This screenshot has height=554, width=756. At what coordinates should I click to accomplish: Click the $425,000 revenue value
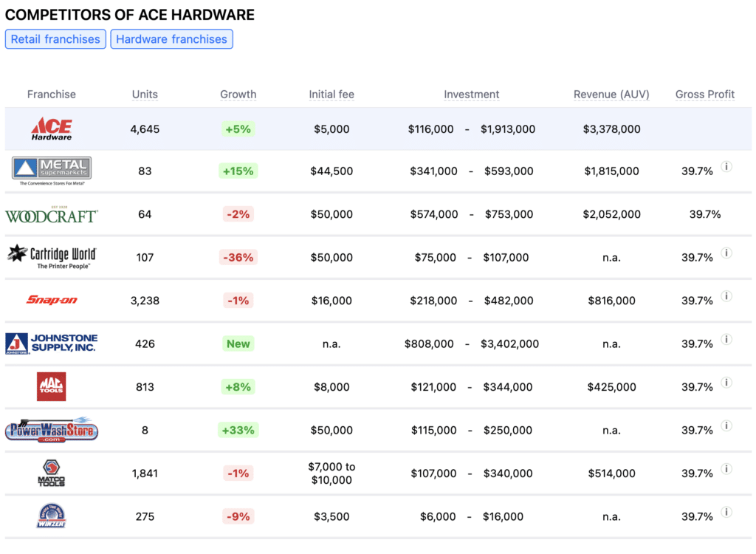(611, 386)
